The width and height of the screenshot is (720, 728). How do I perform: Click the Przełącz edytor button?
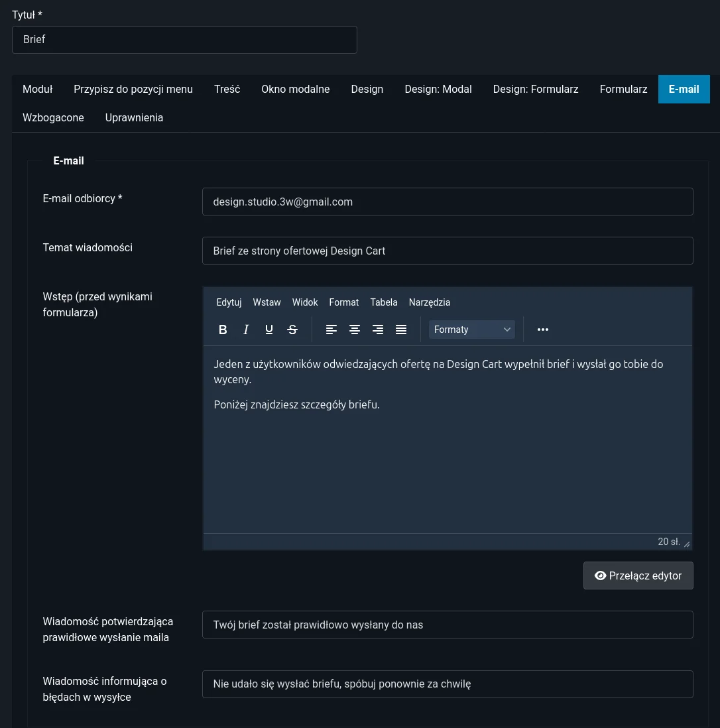pos(638,576)
